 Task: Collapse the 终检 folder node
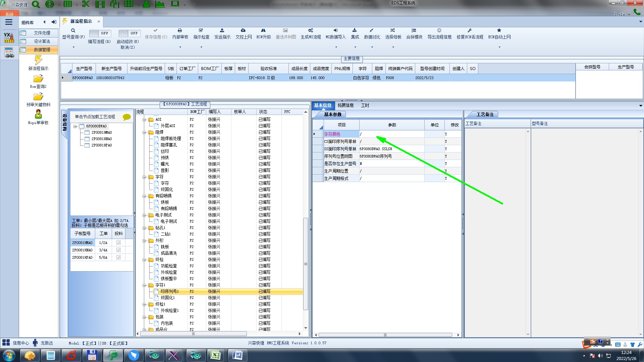(145, 260)
